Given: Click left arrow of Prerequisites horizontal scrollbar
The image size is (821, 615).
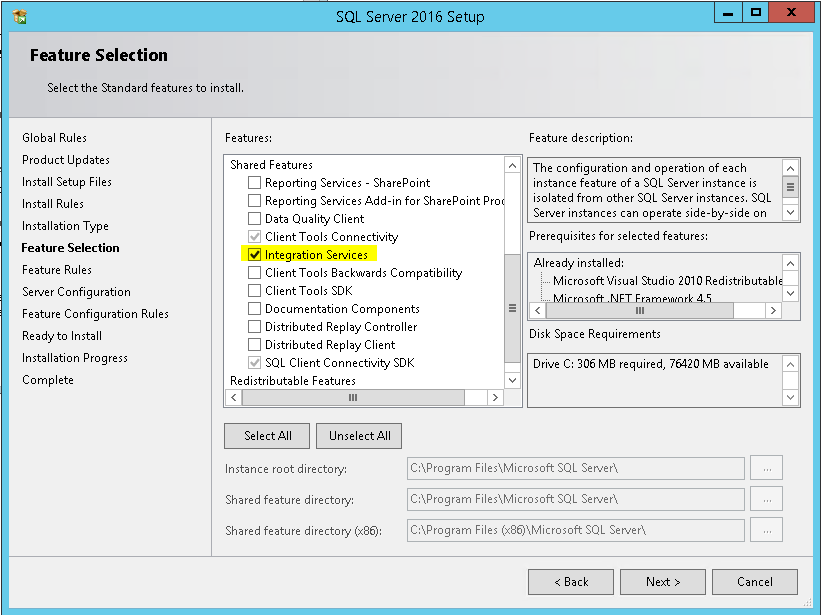Looking at the screenshot, I should click(538, 310).
